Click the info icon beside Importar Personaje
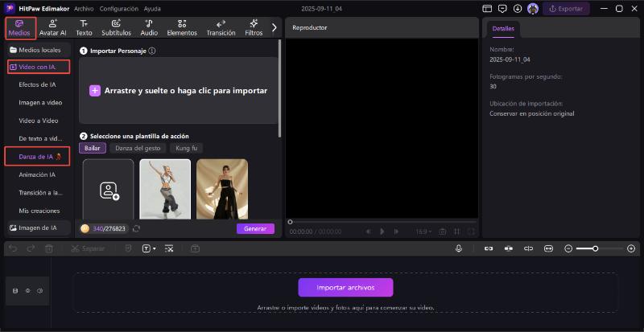 (x=152, y=51)
